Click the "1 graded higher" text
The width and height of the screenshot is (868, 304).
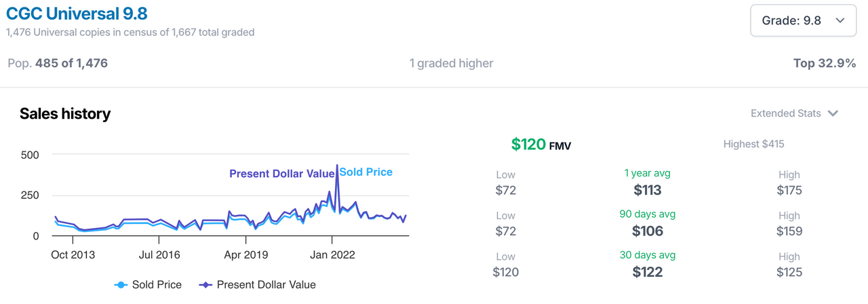coord(451,63)
